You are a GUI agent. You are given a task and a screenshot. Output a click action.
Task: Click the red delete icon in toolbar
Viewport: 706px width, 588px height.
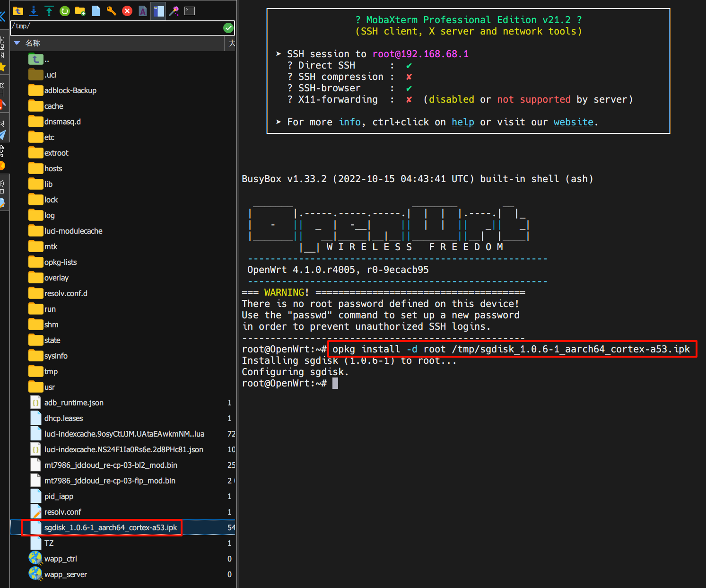127,11
